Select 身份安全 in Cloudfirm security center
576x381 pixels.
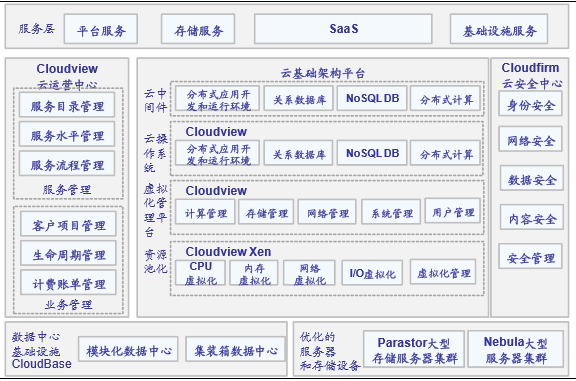click(530, 104)
